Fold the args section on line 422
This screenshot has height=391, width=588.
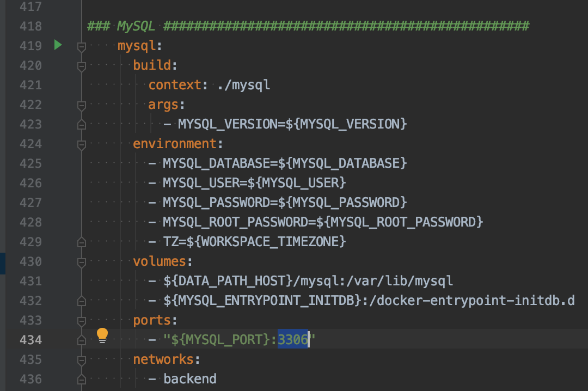click(81, 106)
